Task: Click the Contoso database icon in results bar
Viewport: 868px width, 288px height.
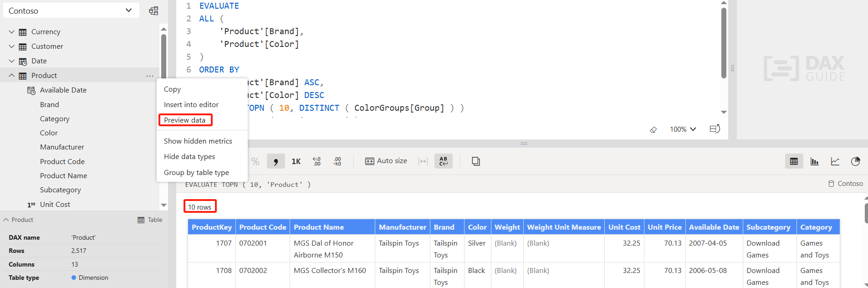Action: click(831, 184)
